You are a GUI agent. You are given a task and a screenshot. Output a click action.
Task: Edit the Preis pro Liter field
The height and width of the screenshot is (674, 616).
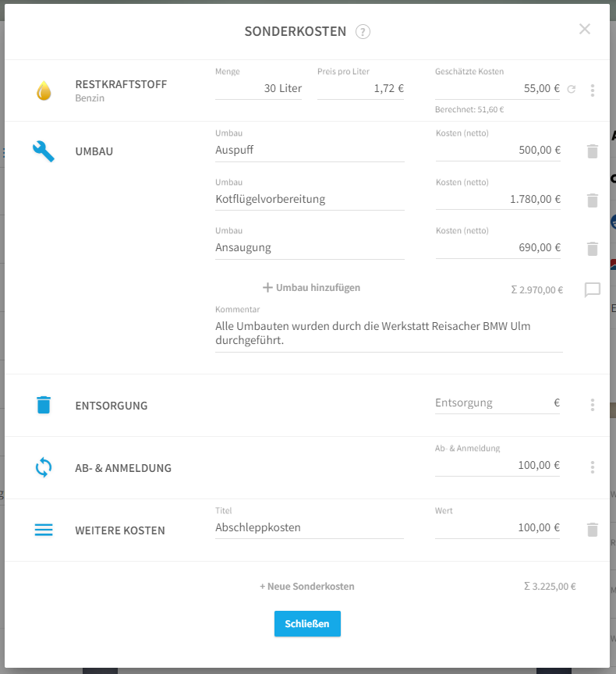click(x=360, y=89)
